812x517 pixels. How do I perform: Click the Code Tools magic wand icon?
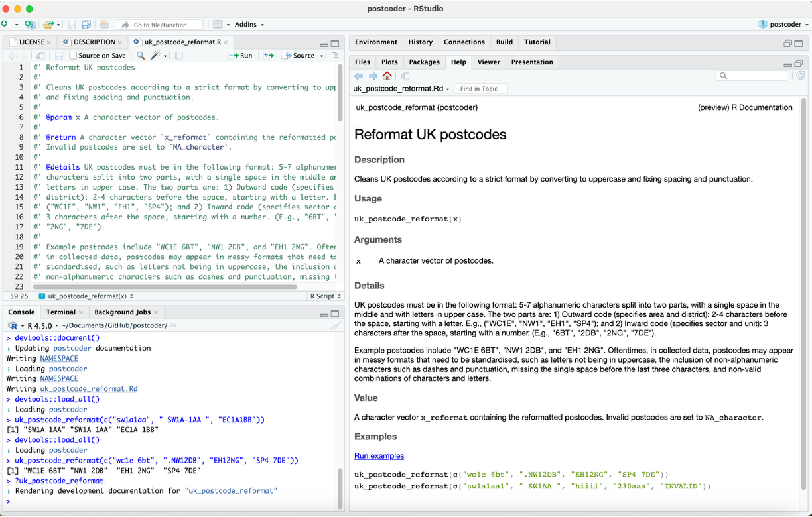pyautogui.click(x=156, y=56)
